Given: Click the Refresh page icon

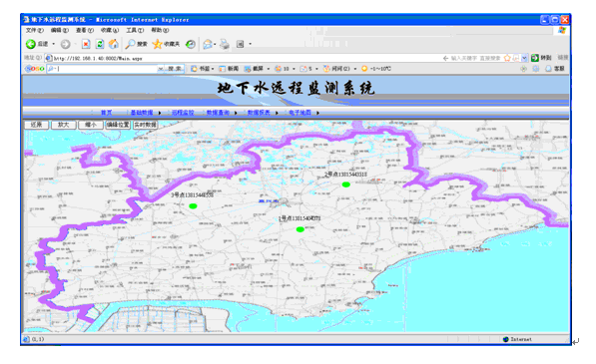Looking at the screenshot, I should 100,44.
